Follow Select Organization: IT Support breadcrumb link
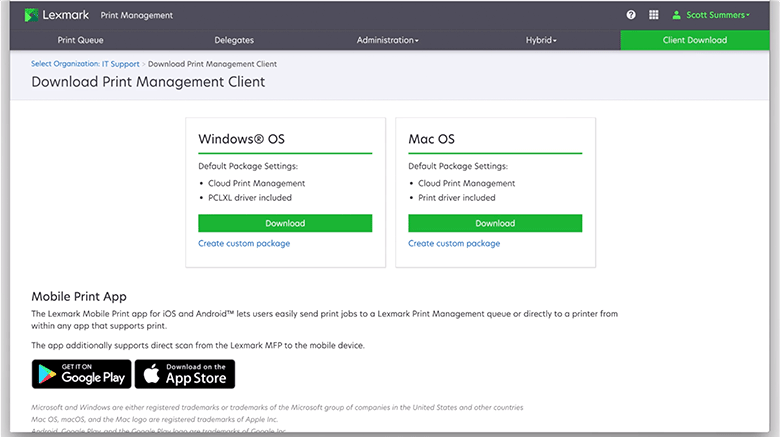The height and width of the screenshot is (437, 780). pyautogui.click(x=85, y=64)
